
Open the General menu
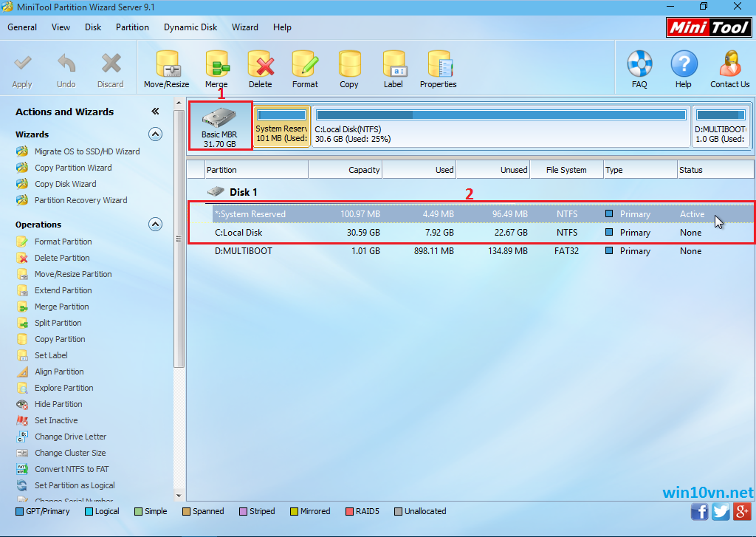[x=22, y=27]
